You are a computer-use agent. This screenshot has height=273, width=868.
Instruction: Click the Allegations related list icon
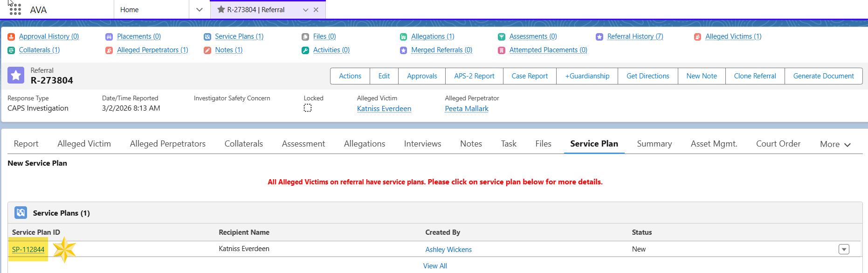click(403, 36)
